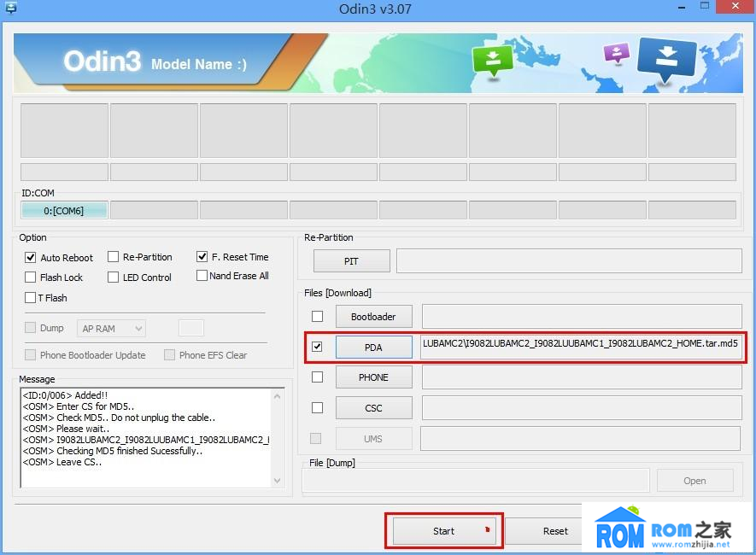The width and height of the screenshot is (756, 555).
Task: Click '<OSM> Enter CS for MD5..' line
Action: tap(78, 406)
